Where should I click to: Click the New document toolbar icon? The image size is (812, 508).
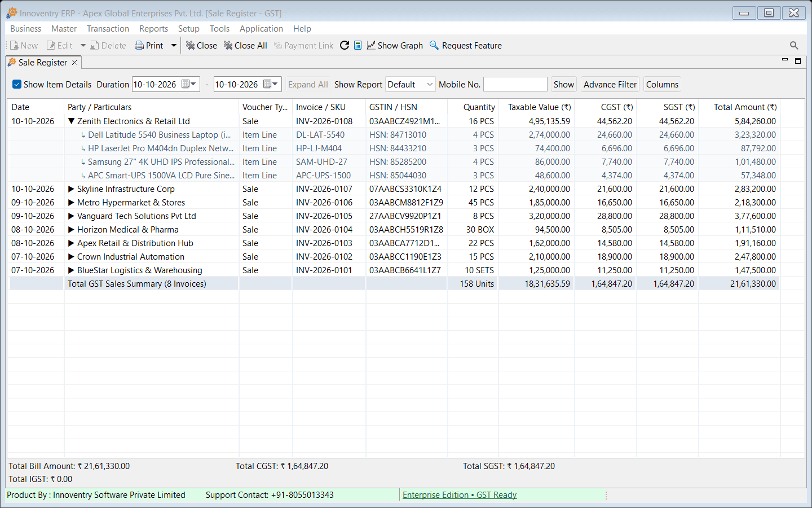(x=14, y=46)
